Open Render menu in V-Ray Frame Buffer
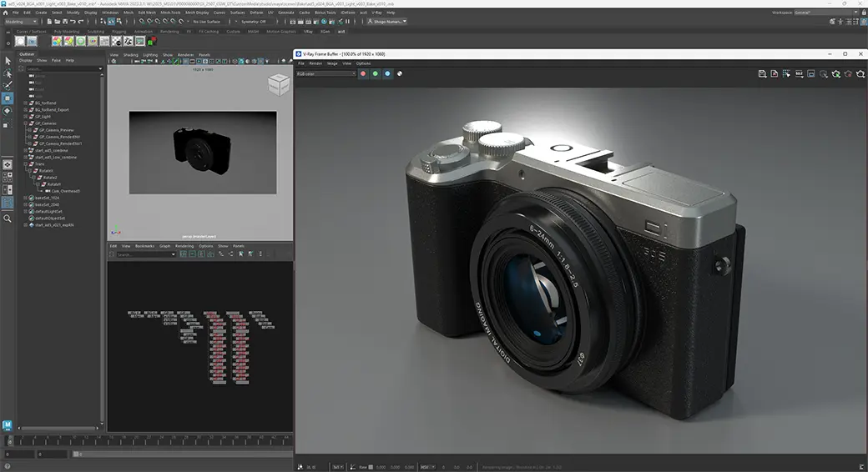Image resolution: width=868 pixels, height=472 pixels. tap(315, 63)
